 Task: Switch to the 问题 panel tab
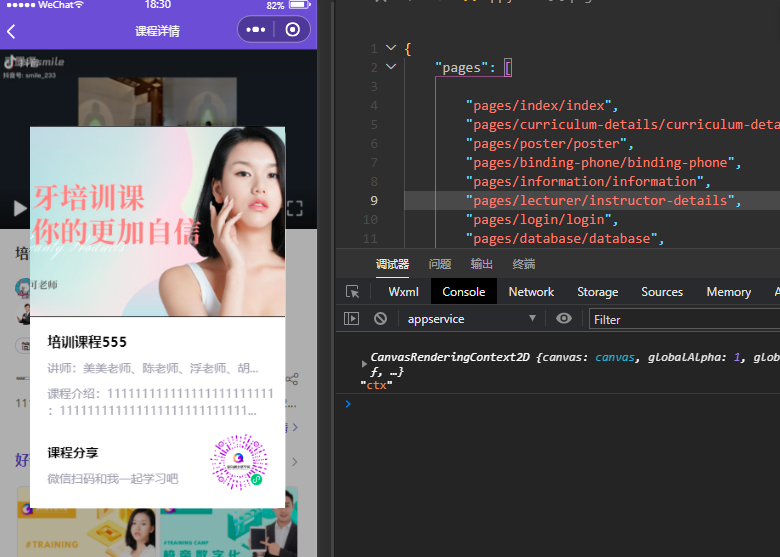coord(440,264)
